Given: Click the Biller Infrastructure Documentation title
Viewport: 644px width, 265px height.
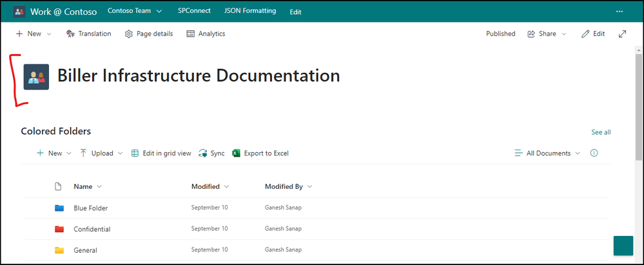Looking at the screenshot, I should [199, 76].
